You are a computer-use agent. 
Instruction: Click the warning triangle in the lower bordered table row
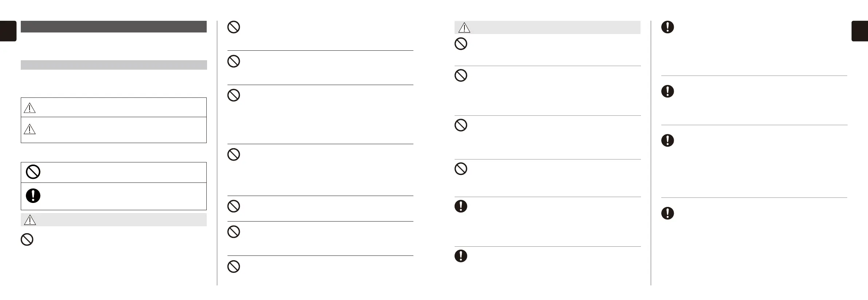click(x=30, y=129)
